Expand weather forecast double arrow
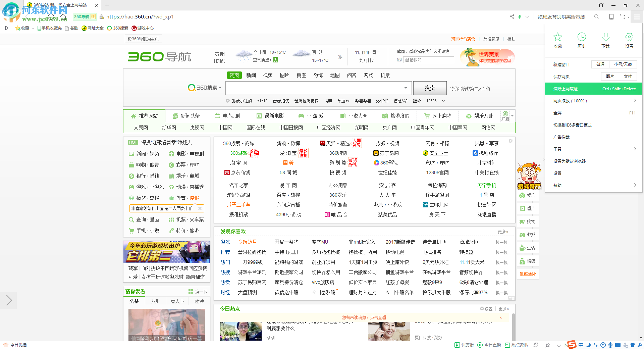The height and width of the screenshot is (349, 644). pyautogui.click(x=340, y=57)
